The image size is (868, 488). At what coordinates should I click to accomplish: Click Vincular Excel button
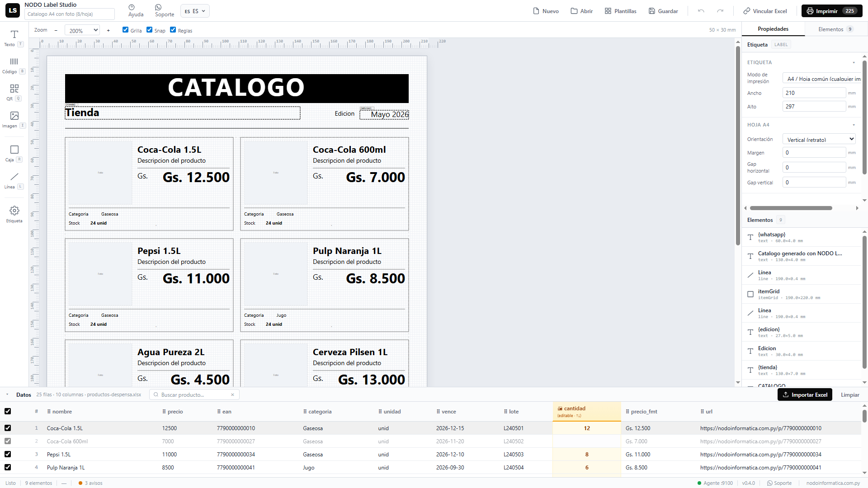[765, 11]
